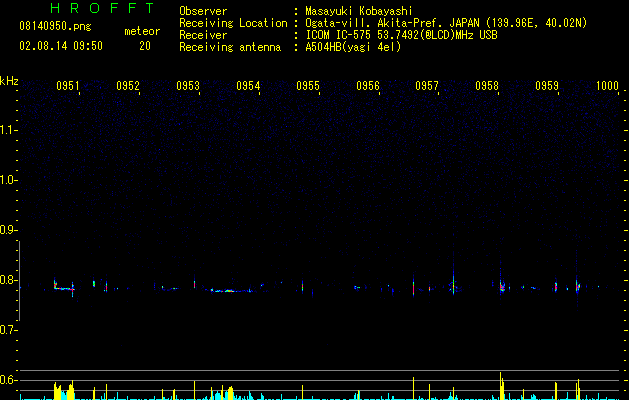Click the 0953 time marker
This screenshot has width=629, height=400.
[188, 86]
